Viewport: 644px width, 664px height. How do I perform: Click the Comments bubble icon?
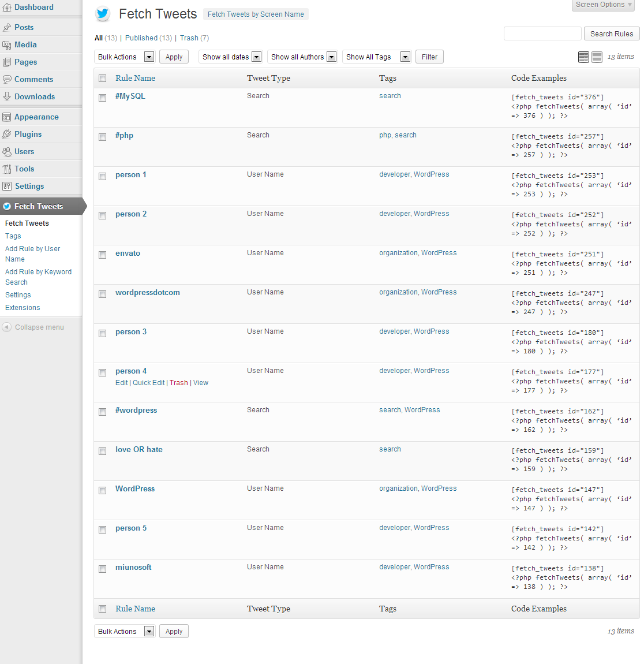[7, 80]
